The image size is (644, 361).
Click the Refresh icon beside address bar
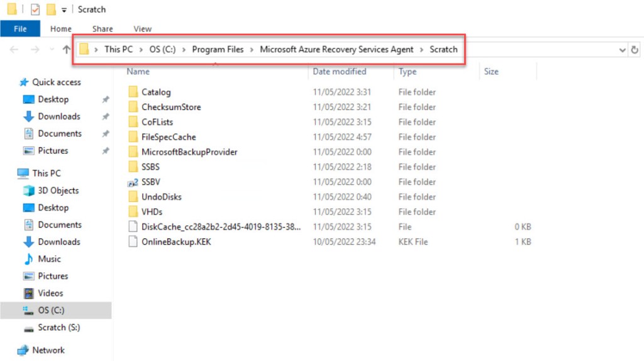tap(635, 50)
